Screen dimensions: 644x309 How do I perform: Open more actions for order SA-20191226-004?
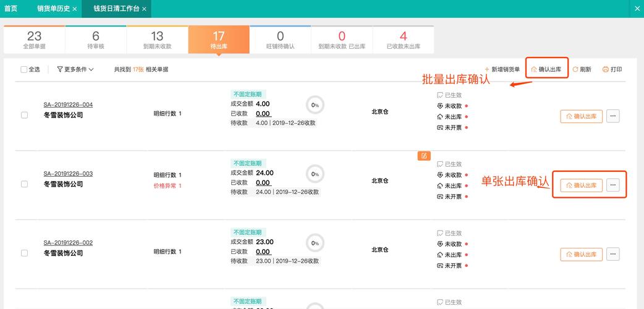coord(612,116)
